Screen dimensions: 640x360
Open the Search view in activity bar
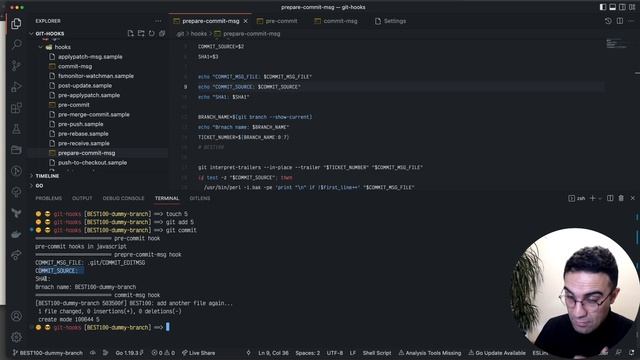16,44
